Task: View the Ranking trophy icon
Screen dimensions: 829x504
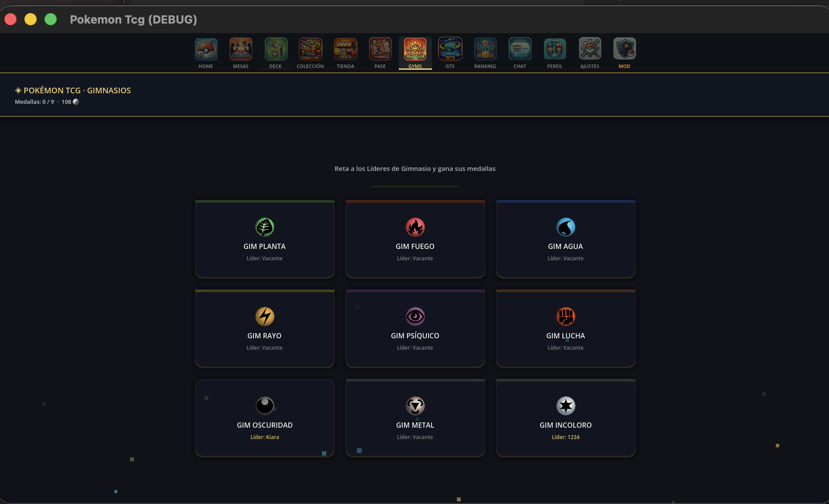Action: coord(485,49)
